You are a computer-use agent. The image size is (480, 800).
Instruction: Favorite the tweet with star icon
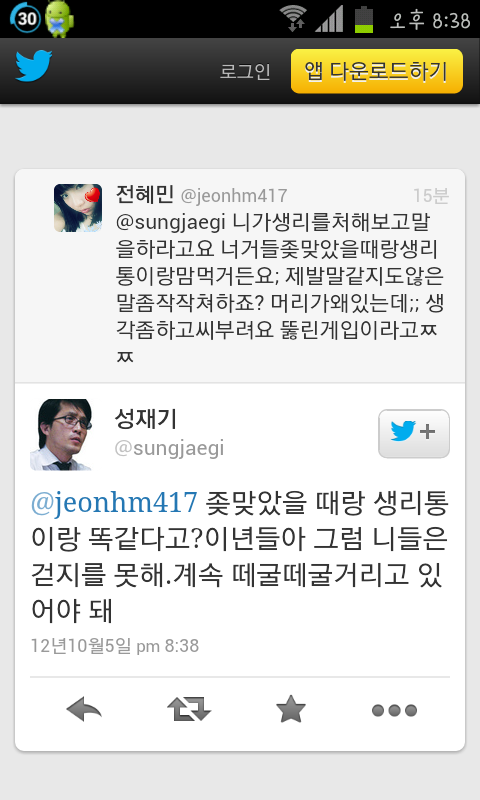coord(291,709)
